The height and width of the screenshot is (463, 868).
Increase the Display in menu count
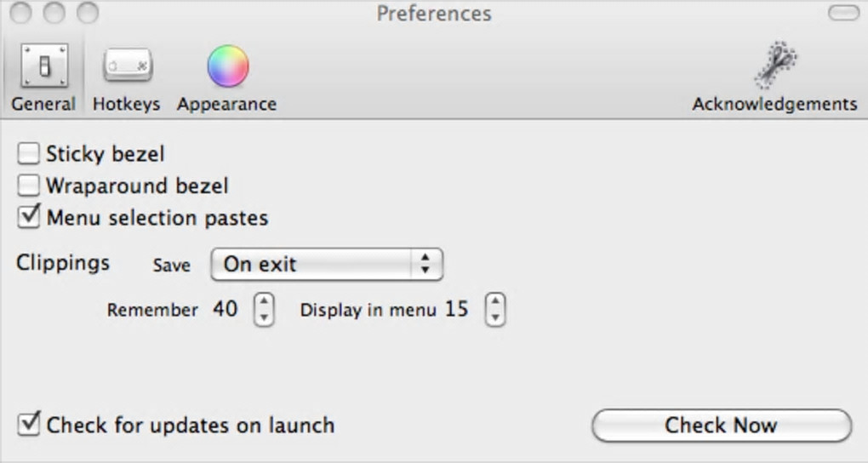[x=494, y=301]
